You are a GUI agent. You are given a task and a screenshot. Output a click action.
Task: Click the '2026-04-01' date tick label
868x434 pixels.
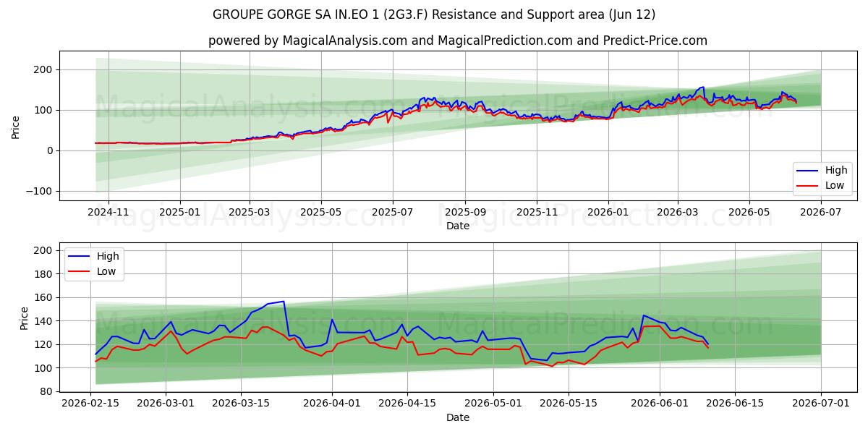pyautogui.click(x=332, y=403)
